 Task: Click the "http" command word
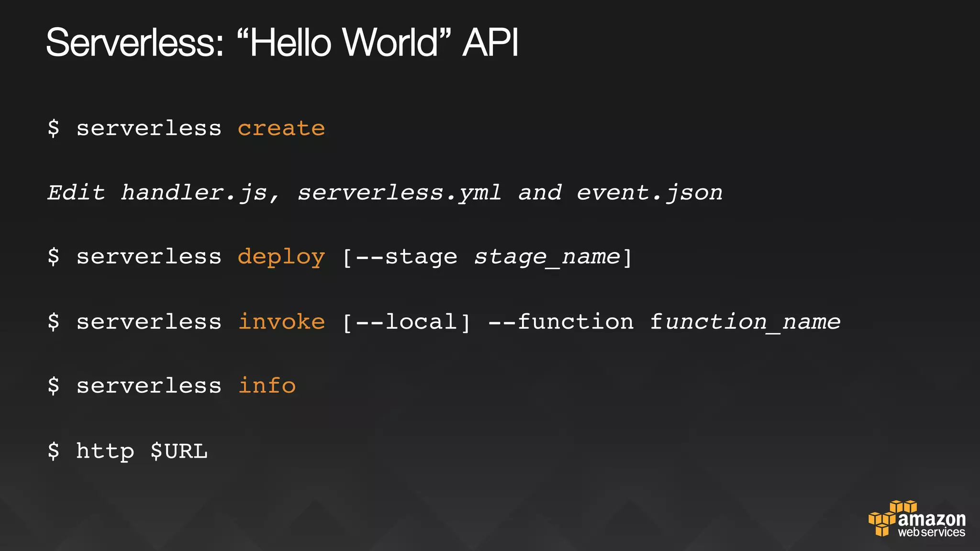[105, 451]
